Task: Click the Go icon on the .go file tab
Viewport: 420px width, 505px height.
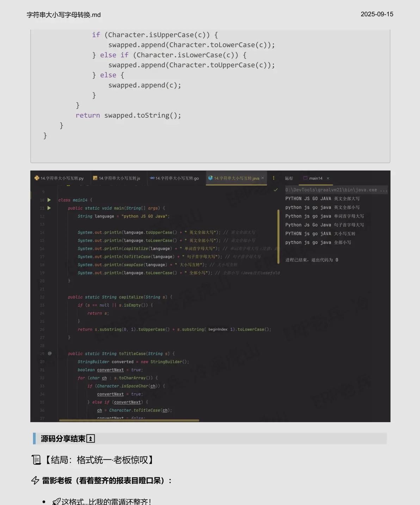Action: point(153,178)
